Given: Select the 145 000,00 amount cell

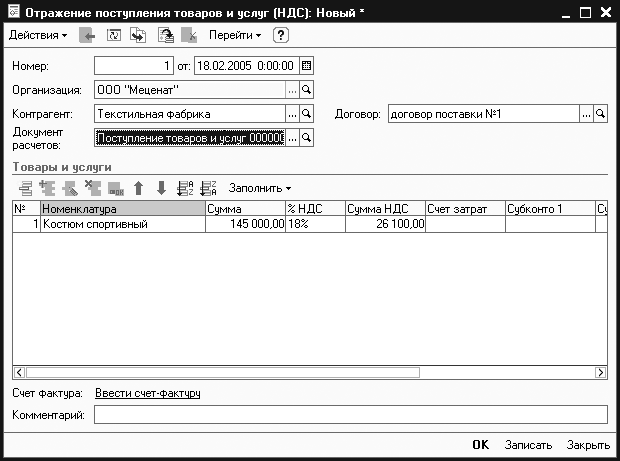Looking at the screenshot, I should tap(246, 224).
